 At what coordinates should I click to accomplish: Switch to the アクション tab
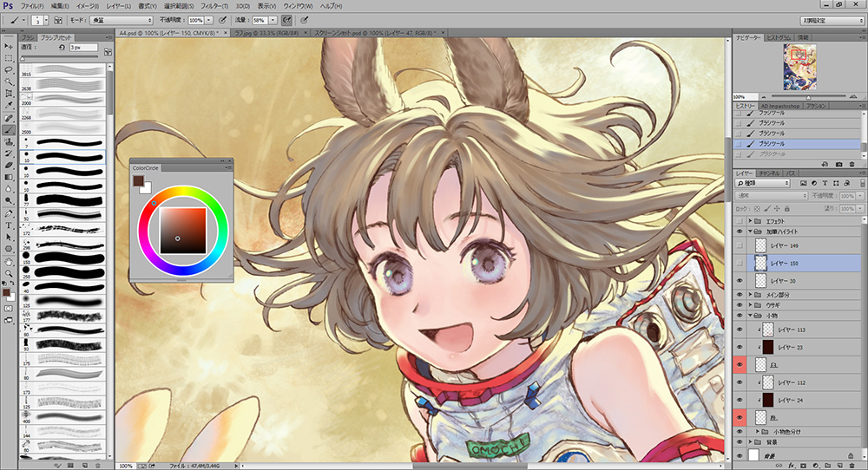[816, 106]
